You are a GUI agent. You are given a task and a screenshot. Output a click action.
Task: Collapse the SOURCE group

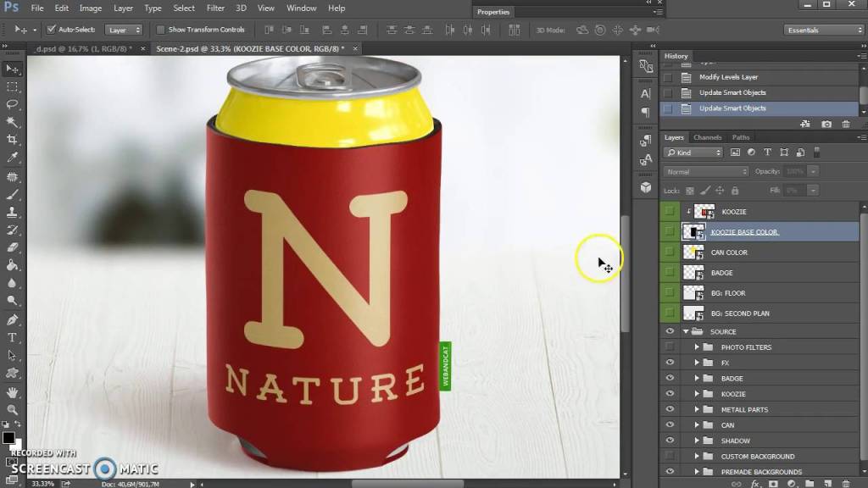pos(685,332)
